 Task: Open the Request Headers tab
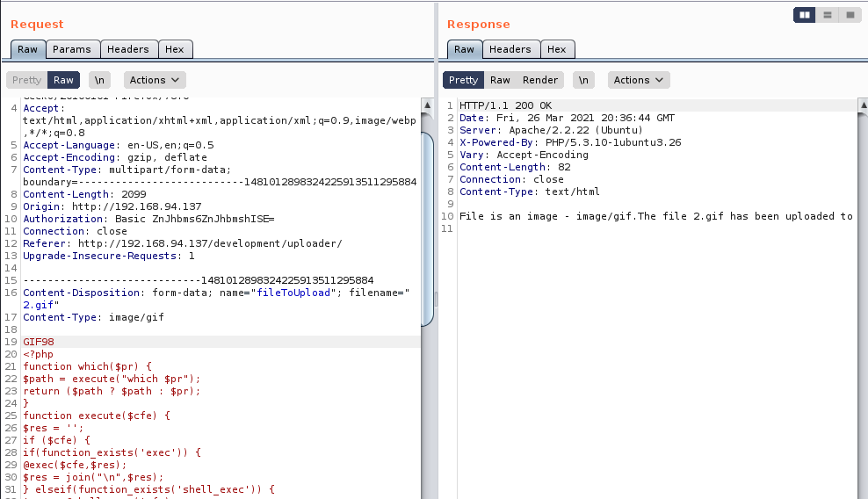pyautogui.click(x=128, y=49)
